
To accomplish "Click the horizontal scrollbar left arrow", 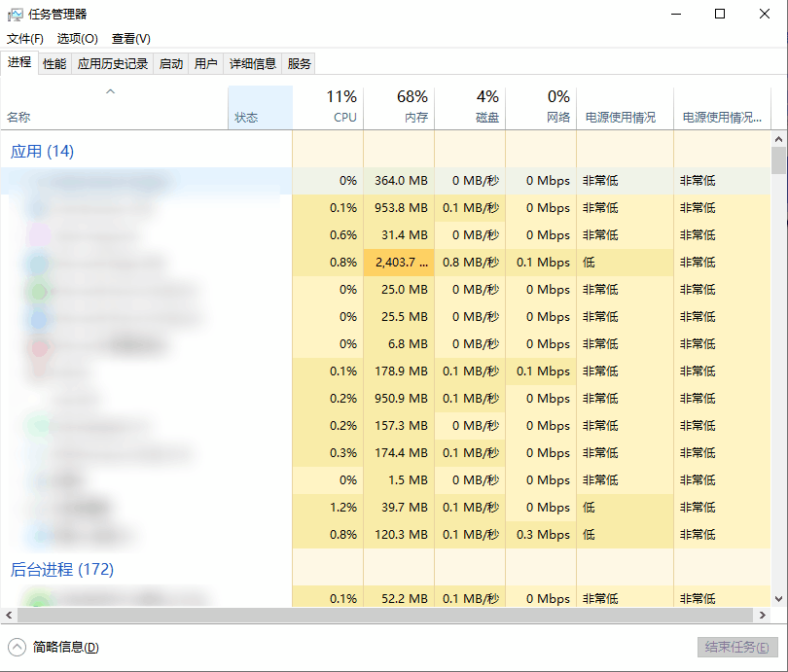I will (x=9, y=615).
